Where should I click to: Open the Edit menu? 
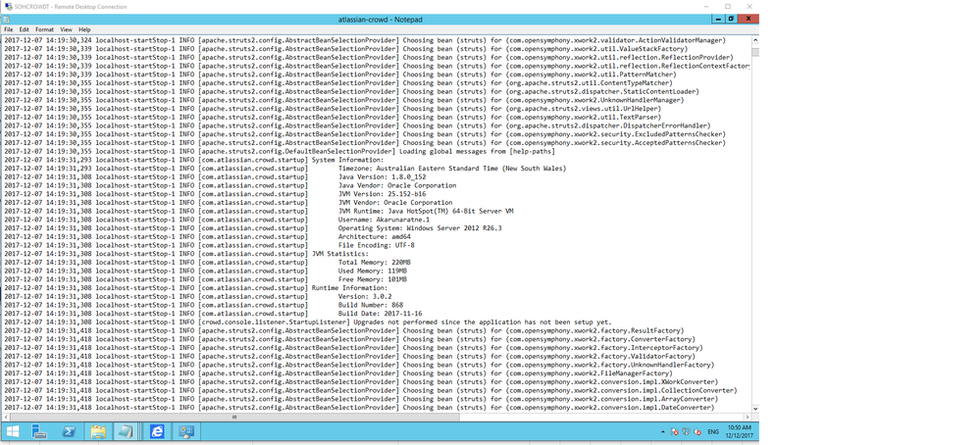click(24, 29)
